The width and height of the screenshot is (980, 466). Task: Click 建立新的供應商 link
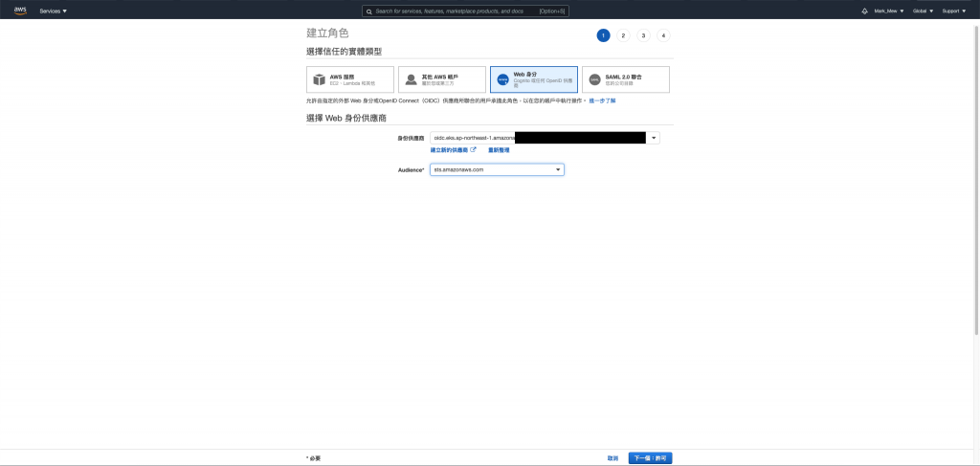[x=449, y=150]
